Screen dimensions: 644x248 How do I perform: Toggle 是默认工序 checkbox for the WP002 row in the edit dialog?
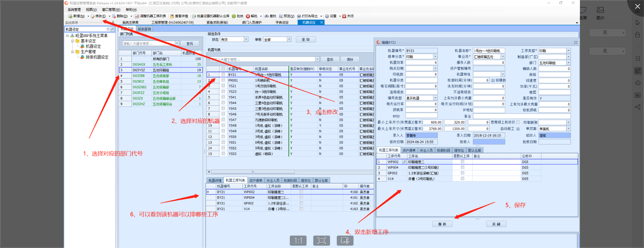463,162
